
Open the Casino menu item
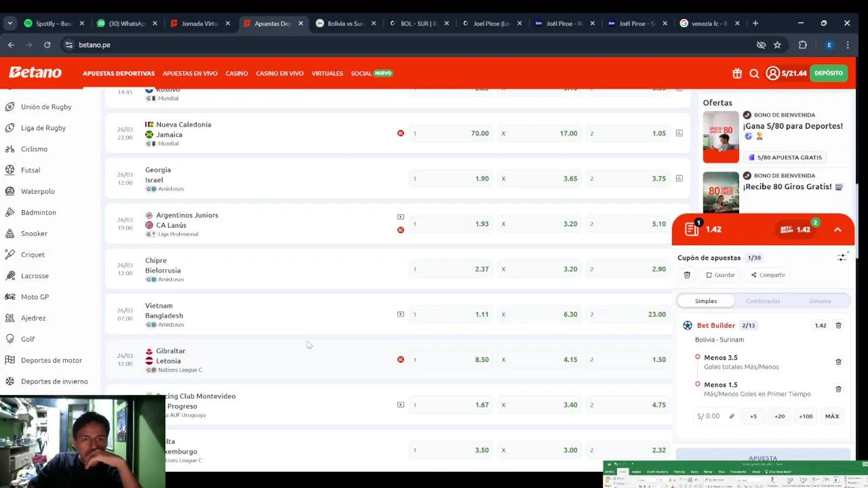[237, 73]
